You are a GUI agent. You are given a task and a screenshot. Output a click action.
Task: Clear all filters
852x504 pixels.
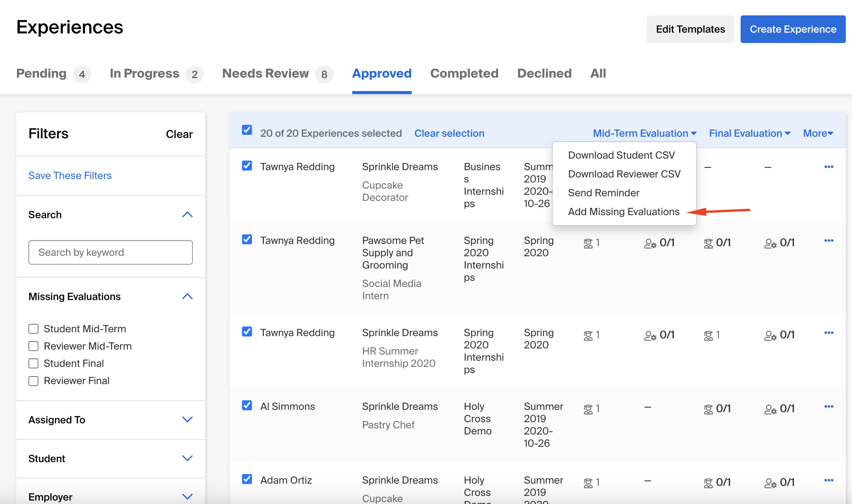point(179,134)
